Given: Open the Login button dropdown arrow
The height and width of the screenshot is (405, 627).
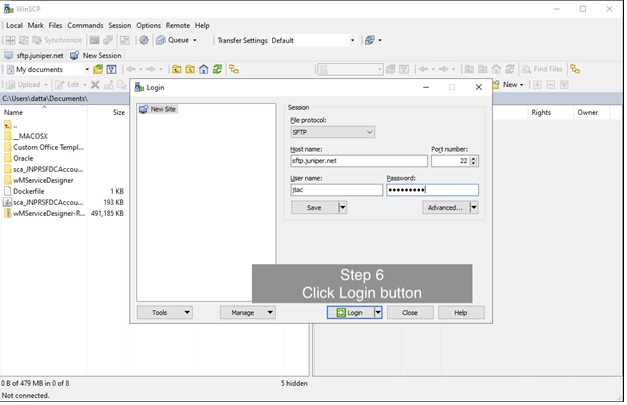Looking at the screenshot, I should click(378, 313).
